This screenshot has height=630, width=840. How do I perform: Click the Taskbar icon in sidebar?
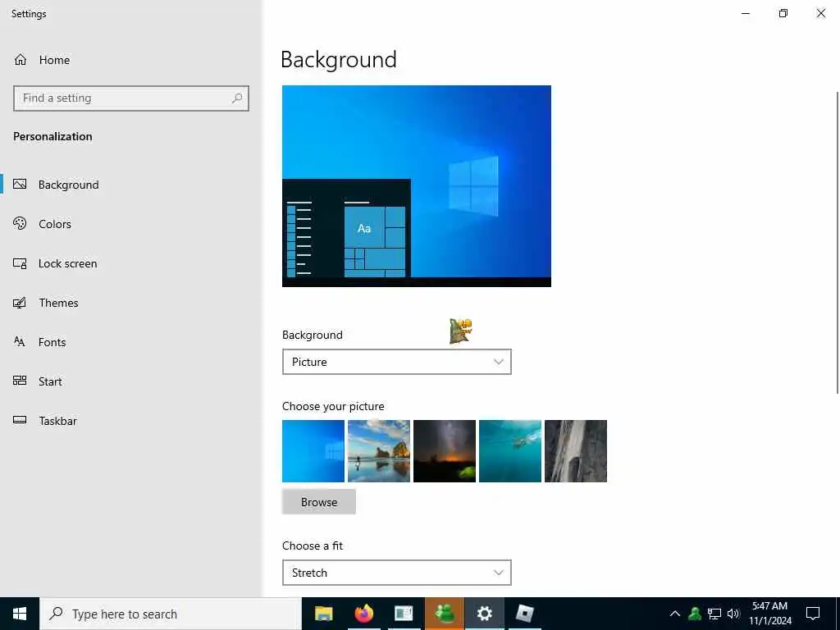pos(20,420)
